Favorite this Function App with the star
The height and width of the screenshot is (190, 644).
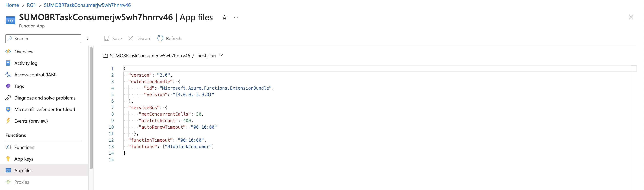(224, 17)
